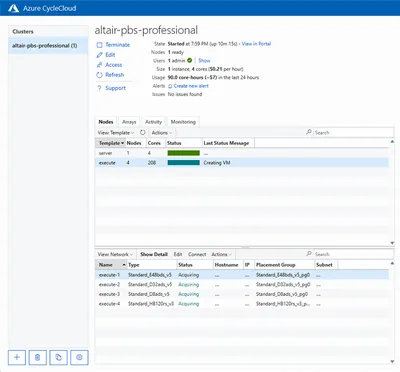The width and height of the screenshot is (400, 372).
Task: Select the server template row
Action: click(242, 153)
